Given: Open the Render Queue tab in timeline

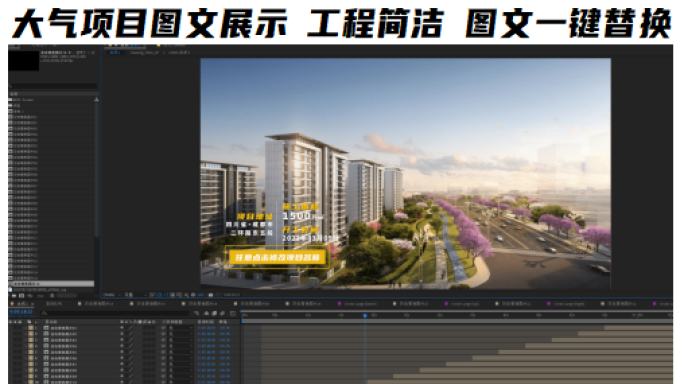Looking at the screenshot, I should (x=54, y=304).
